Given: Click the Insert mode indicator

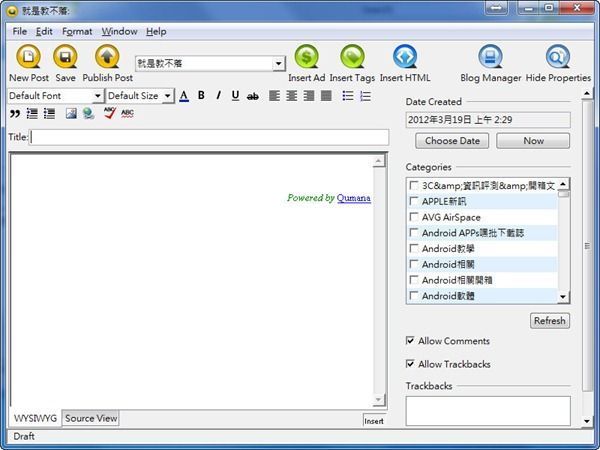Looking at the screenshot, I should tap(374, 421).
